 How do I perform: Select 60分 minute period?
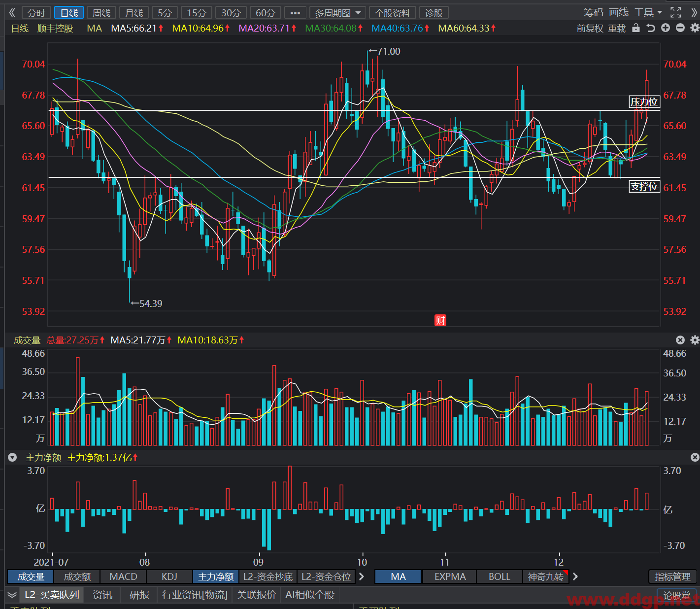pos(266,13)
